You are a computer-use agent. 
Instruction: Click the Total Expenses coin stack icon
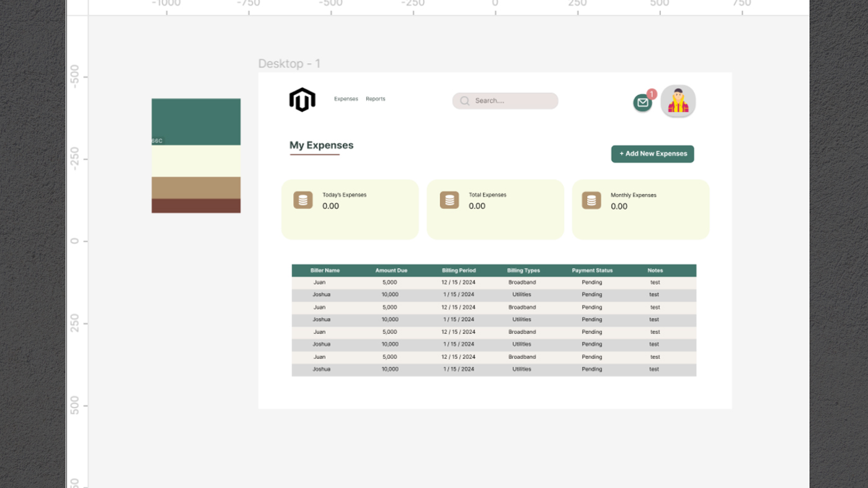449,200
